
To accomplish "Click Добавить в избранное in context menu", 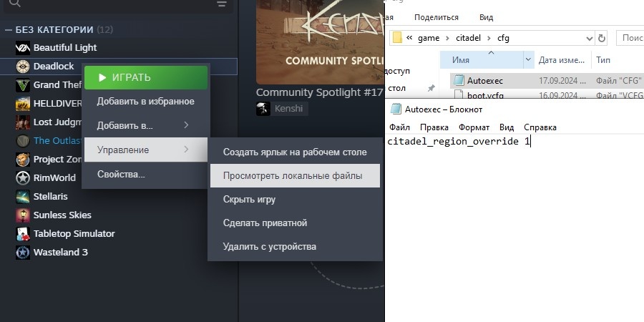I will [x=146, y=102].
